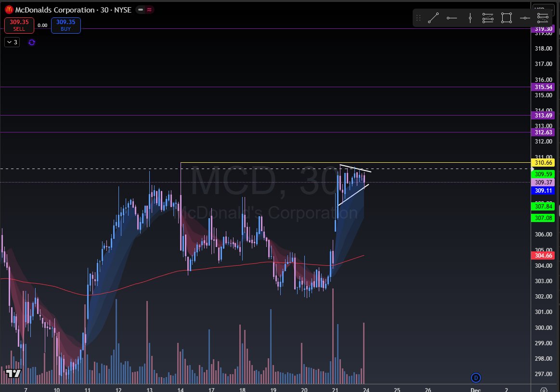The width and height of the screenshot is (560, 392).
Task: Click the Dec label on time axis
Action: pos(475,390)
